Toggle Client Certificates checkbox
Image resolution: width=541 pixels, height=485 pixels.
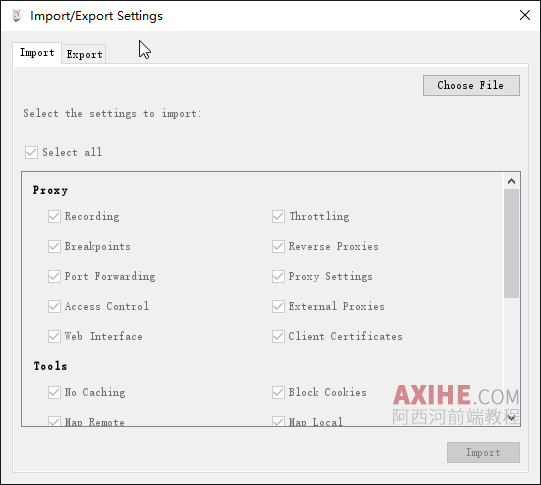[278, 336]
